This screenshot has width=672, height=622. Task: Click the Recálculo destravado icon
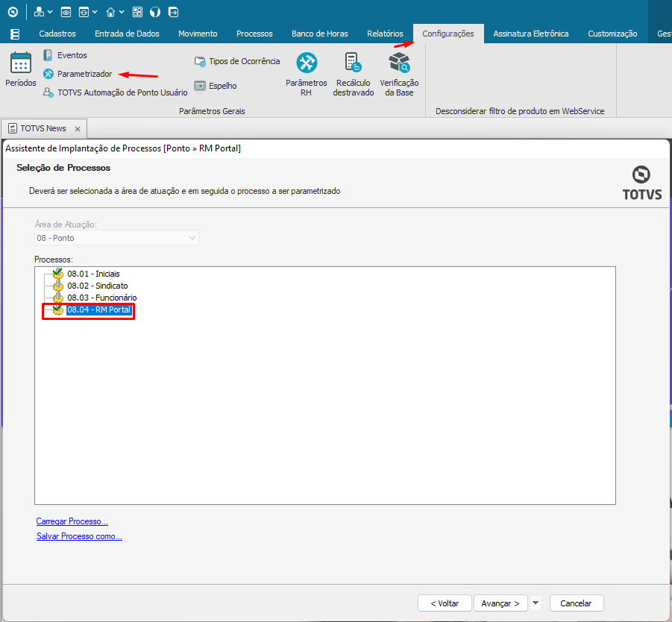(353, 63)
